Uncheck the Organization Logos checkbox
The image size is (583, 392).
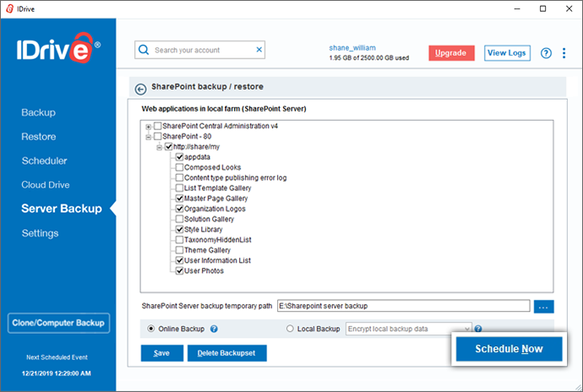pos(179,209)
